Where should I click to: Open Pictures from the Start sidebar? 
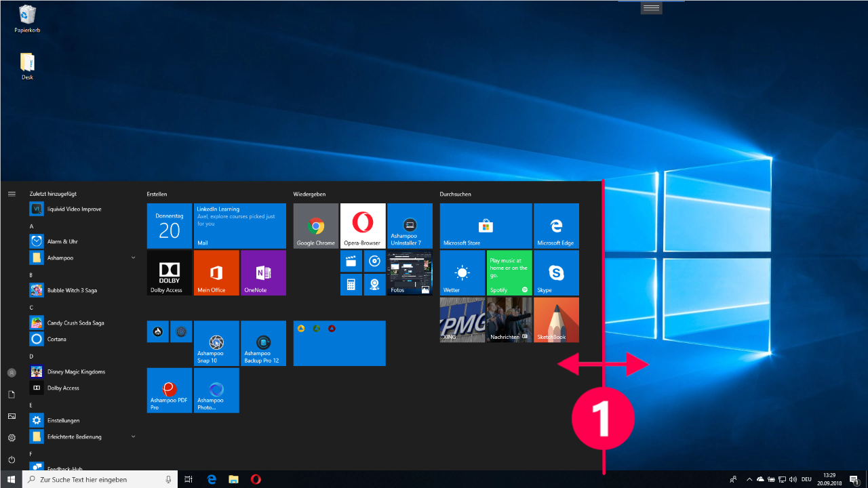pyautogui.click(x=12, y=416)
